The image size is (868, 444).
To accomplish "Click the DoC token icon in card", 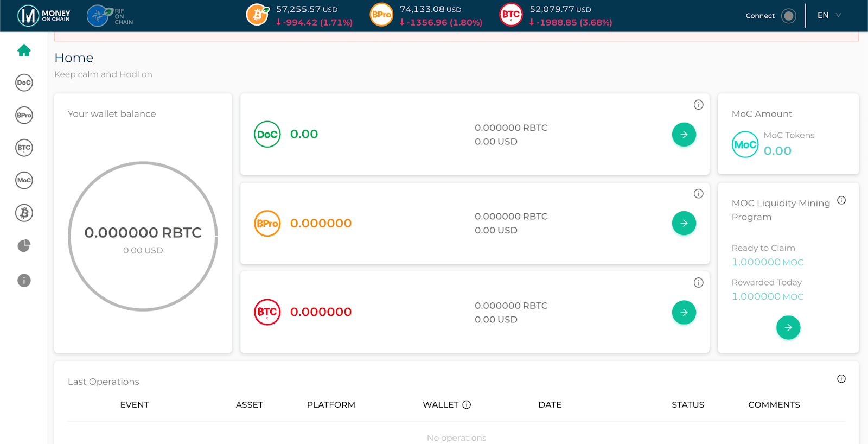I will [267, 134].
